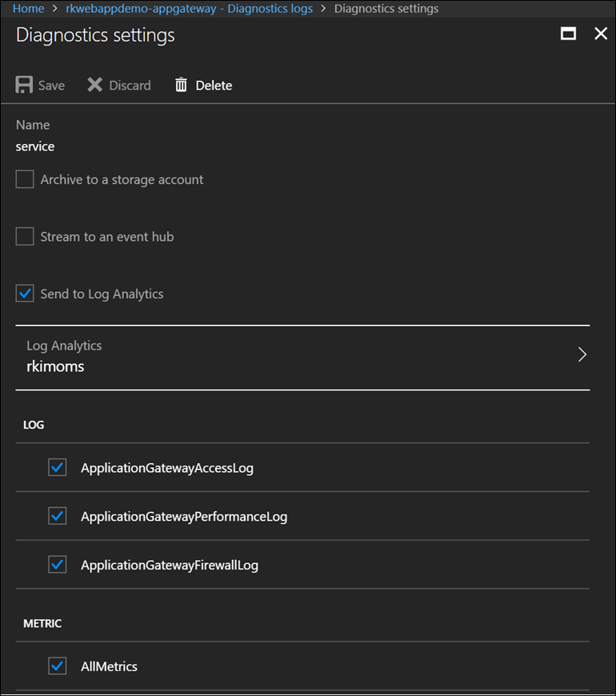Click the AllMetrics checkmark icon

[x=57, y=666]
